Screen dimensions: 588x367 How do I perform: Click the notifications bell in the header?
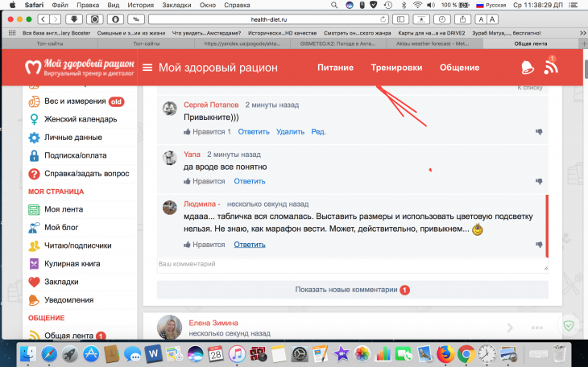click(x=528, y=68)
